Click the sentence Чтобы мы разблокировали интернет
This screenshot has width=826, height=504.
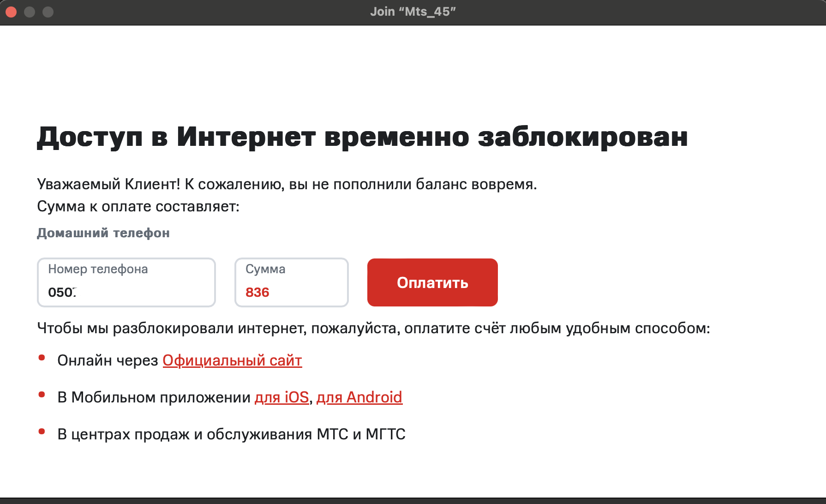373,328
